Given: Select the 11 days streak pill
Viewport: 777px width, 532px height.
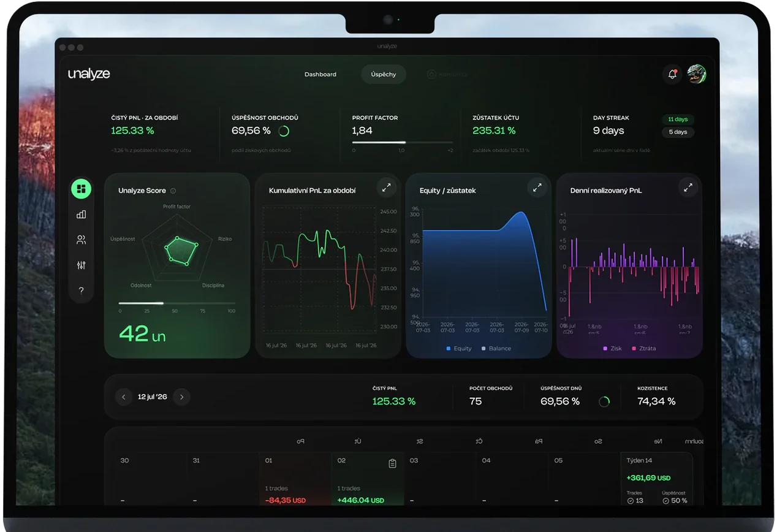Looking at the screenshot, I should tap(678, 120).
